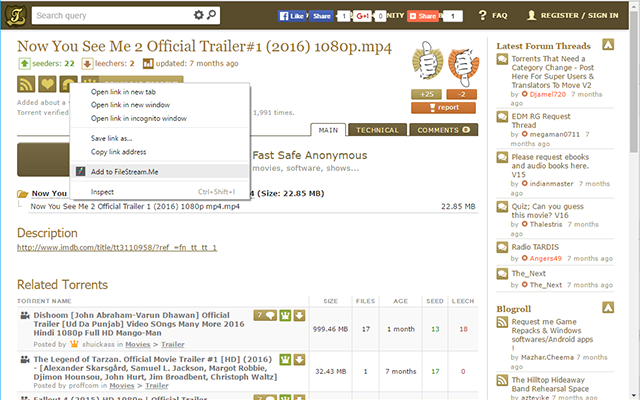Click RSS icon beside Request me Game
Image resolution: width=640 pixels, height=400 pixels.
[502, 322]
